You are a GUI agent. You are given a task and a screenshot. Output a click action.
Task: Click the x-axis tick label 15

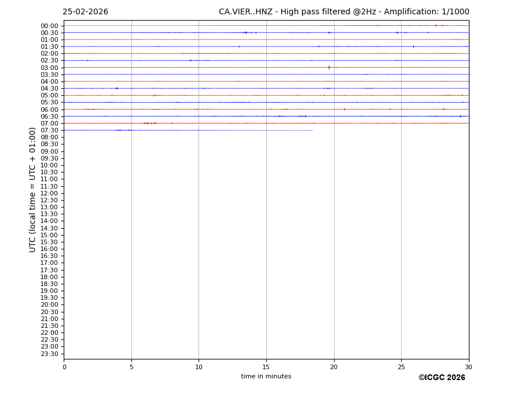pyautogui.click(x=266, y=367)
